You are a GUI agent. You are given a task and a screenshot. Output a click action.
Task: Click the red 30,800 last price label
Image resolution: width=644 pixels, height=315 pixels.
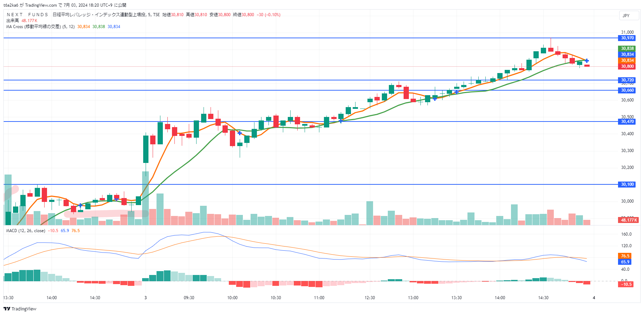(627, 66)
